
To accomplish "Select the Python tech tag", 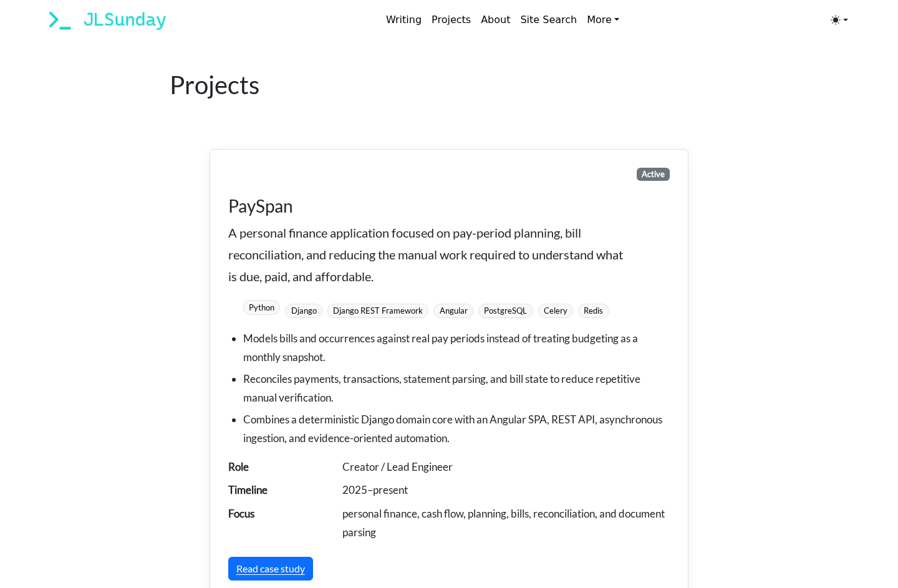I will [x=261, y=307].
